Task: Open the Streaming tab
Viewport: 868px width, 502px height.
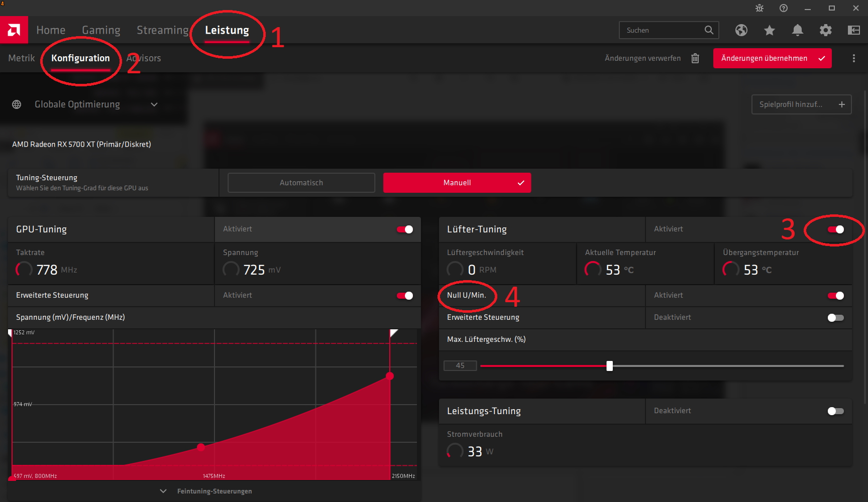Action: point(163,30)
